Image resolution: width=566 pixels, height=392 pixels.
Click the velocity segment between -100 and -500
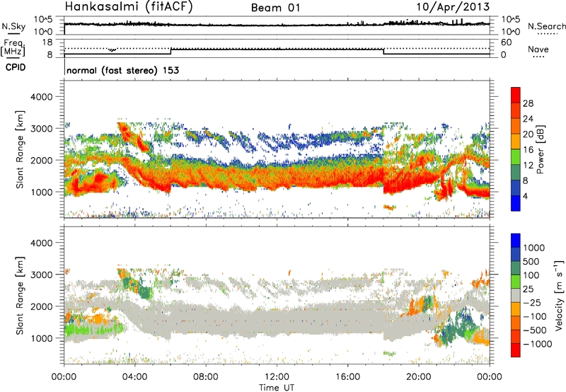pyautogui.click(x=516, y=323)
